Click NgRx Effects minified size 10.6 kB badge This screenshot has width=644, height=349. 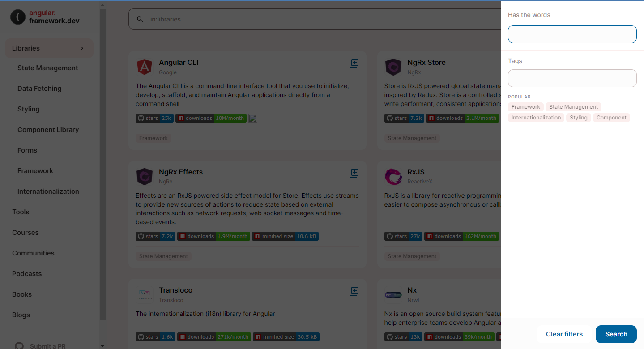tap(285, 236)
